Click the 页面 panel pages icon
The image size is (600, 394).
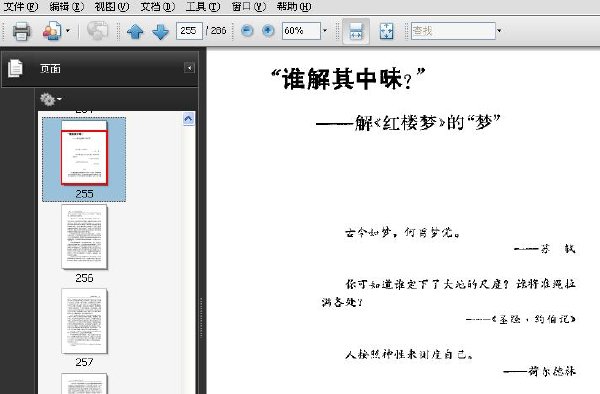coord(15,69)
